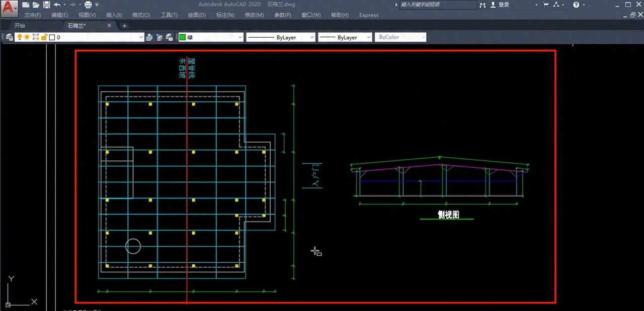Open the 编辑(E) menu

tap(60, 15)
